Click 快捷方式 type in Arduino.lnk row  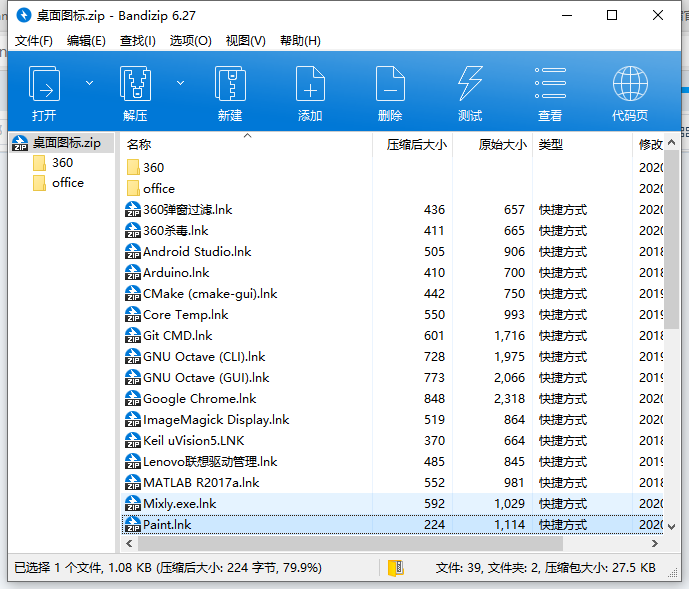(563, 273)
